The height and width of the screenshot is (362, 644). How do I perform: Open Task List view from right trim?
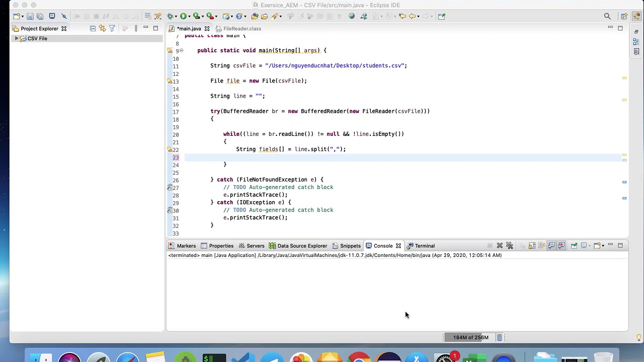coord(636,52)
